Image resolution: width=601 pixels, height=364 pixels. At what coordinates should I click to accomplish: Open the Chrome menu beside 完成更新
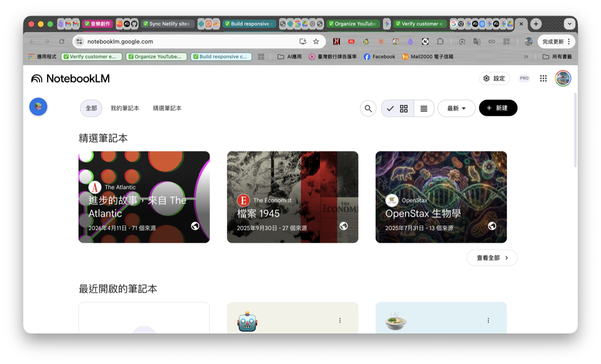tap(569, 41)
